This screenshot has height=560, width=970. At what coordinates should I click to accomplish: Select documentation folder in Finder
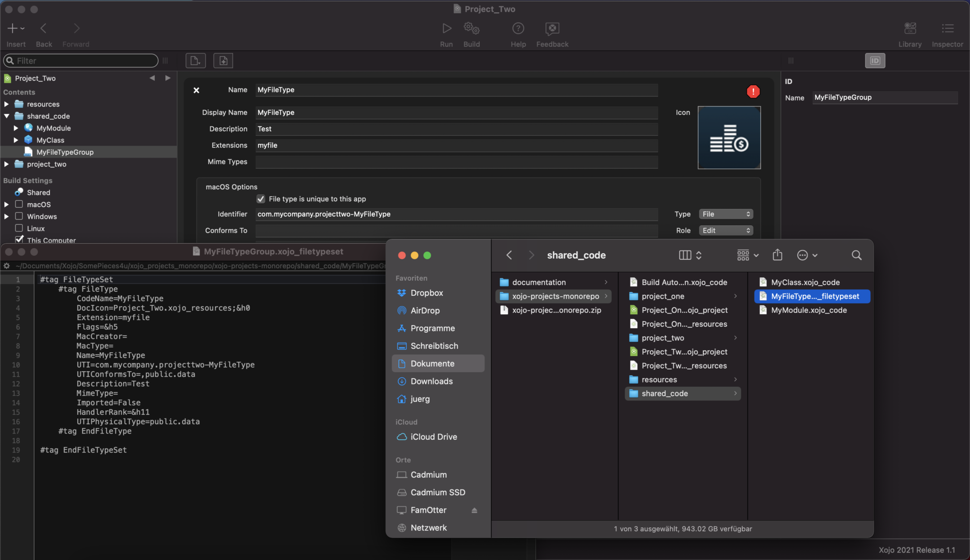point(553,283)
